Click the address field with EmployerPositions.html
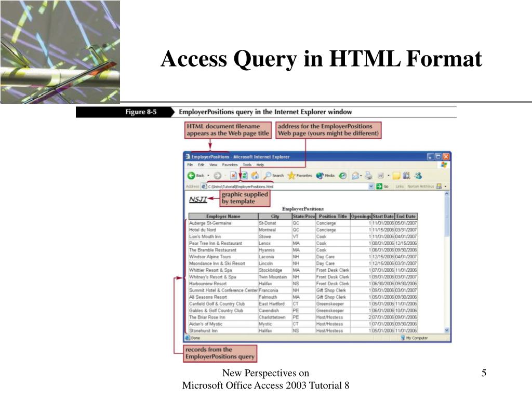 point(287,187)
